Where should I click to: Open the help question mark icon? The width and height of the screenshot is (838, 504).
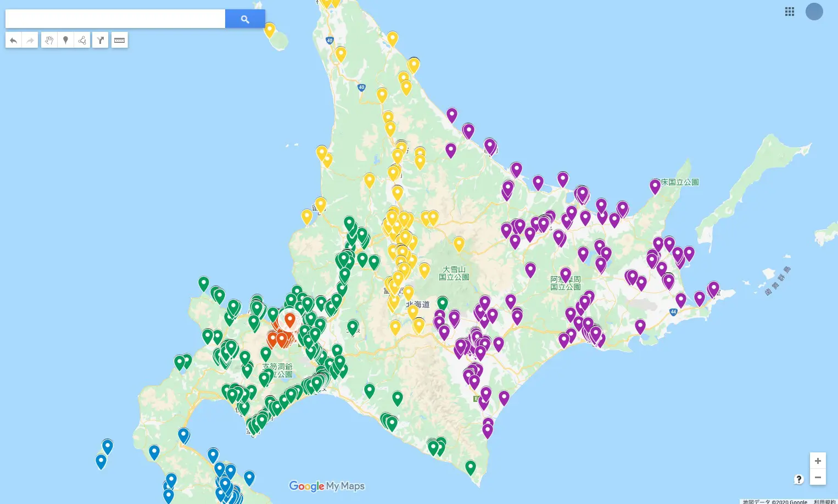click(799, 479)
